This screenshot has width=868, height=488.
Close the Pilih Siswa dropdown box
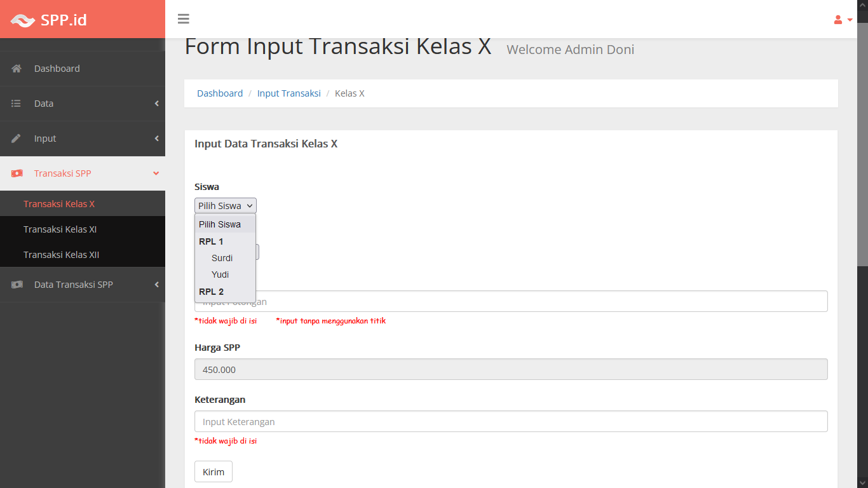pyautogui.click(x=225, y=206)
